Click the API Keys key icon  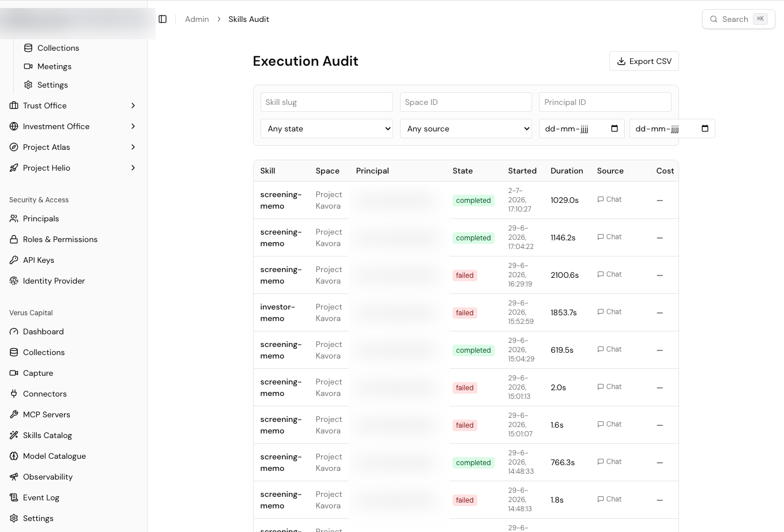14,260
